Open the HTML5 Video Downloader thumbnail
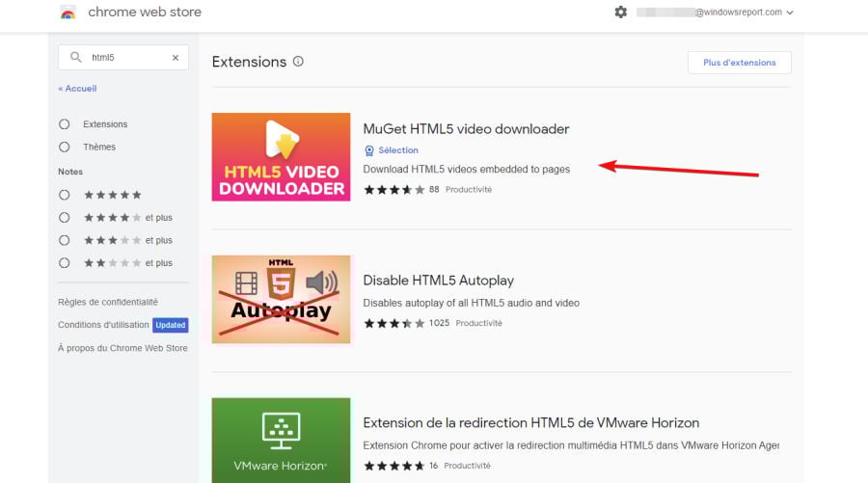 [282, 157]
